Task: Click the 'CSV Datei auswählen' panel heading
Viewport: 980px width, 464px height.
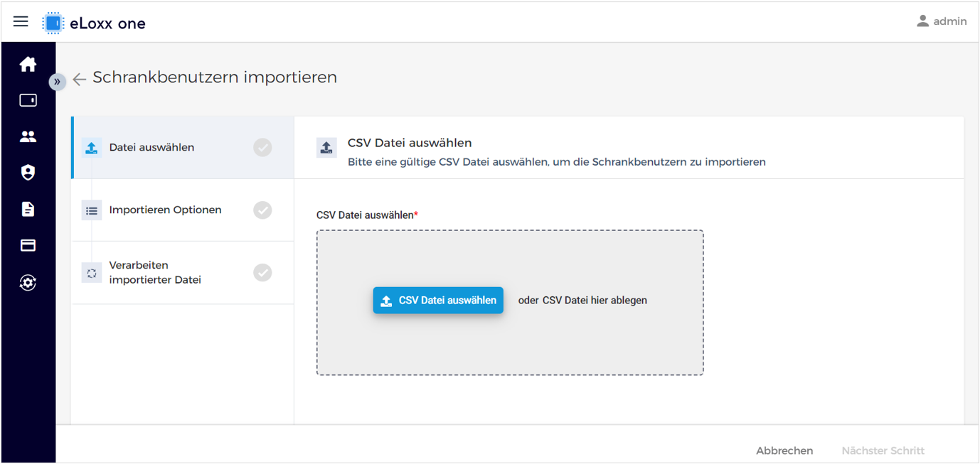Action: point(410,143)
